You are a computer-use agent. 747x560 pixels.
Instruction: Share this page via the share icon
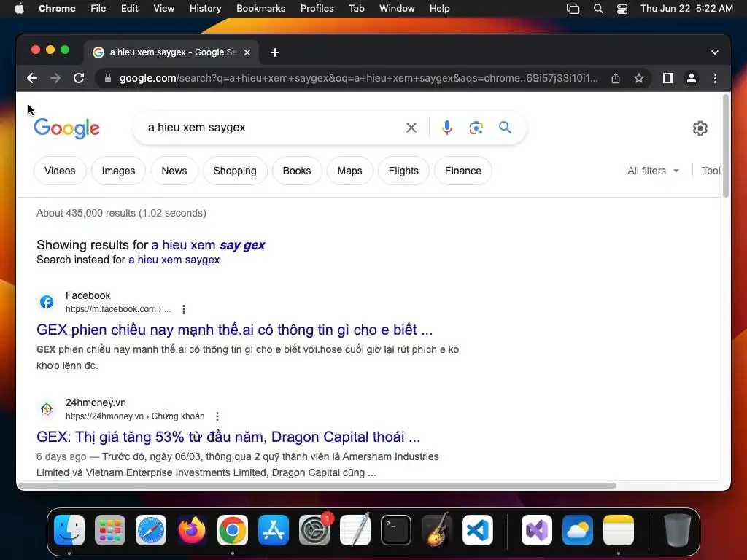pos(616,78)
